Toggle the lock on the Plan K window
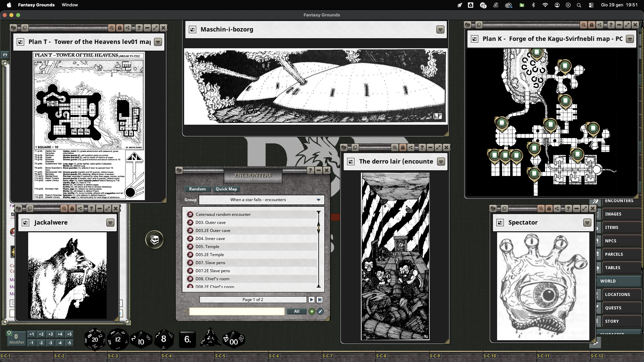 click(591, 25)
